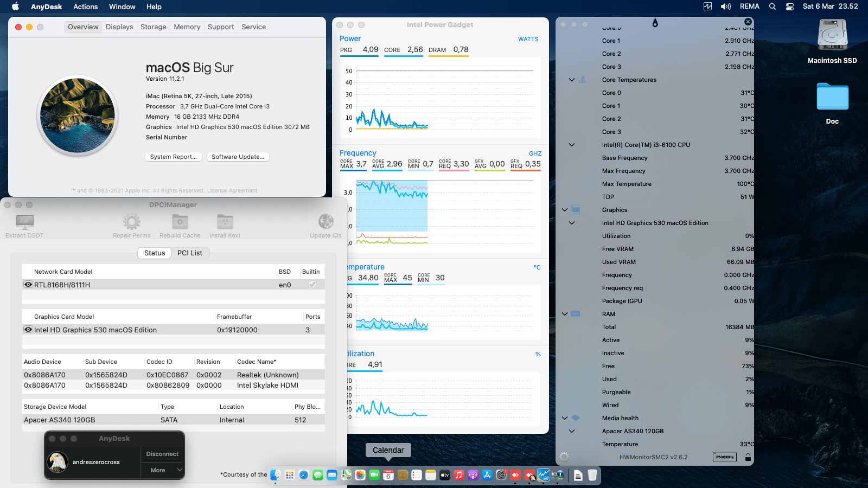Select the Status tab in DPCIManager

click(x=155, y=253)
